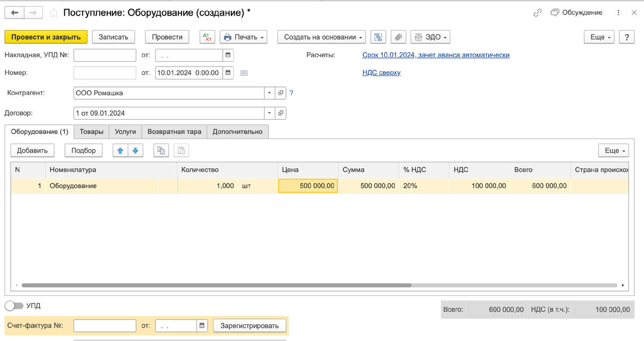Move table row down
This screenshot has height=341, width=644.
tap(135, 151)
